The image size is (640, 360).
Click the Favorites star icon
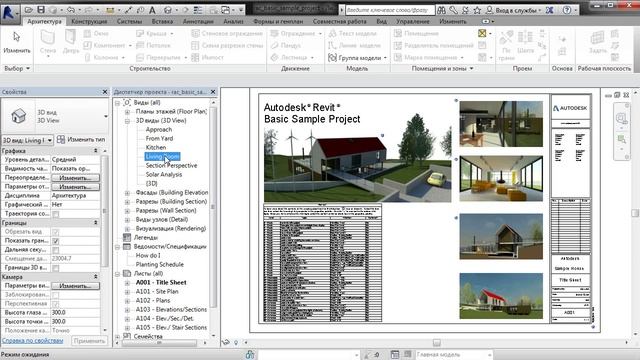pos(477,10)
